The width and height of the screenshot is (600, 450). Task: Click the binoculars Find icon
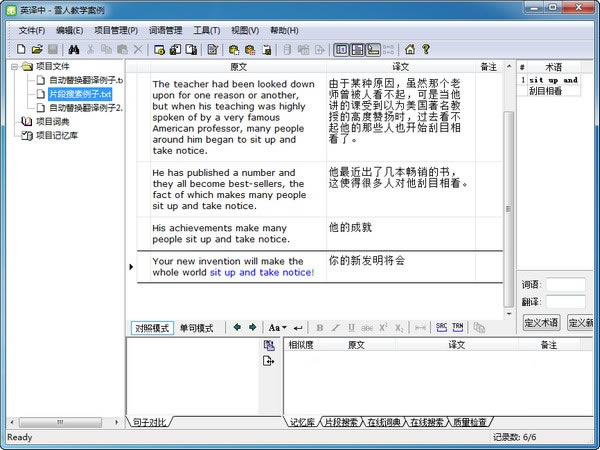74,49
